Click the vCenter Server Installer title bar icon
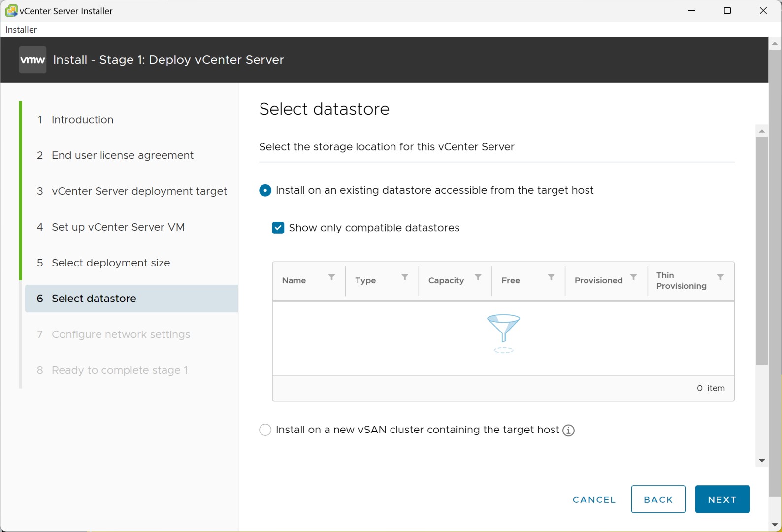The image size is (782, 532). (11, 11)
